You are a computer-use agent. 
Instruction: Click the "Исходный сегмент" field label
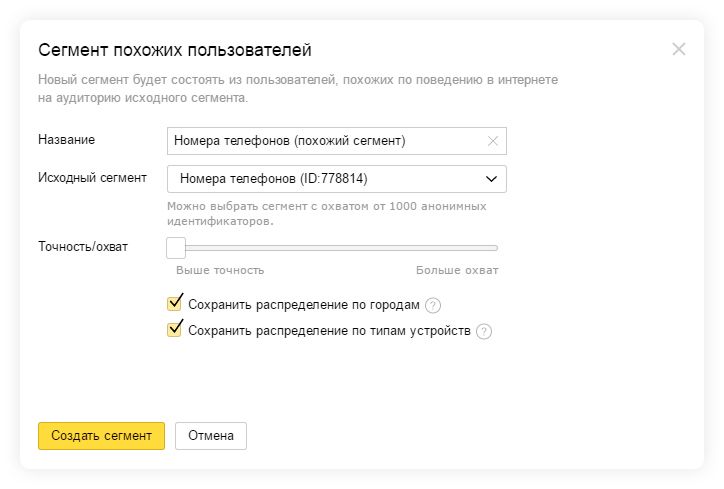tap(92, 178)
